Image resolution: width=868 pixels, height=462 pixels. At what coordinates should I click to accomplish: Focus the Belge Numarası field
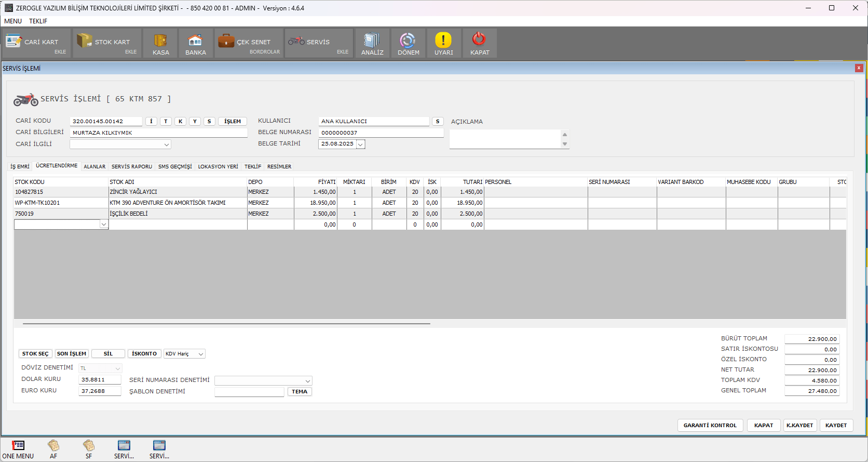point(381,133)
